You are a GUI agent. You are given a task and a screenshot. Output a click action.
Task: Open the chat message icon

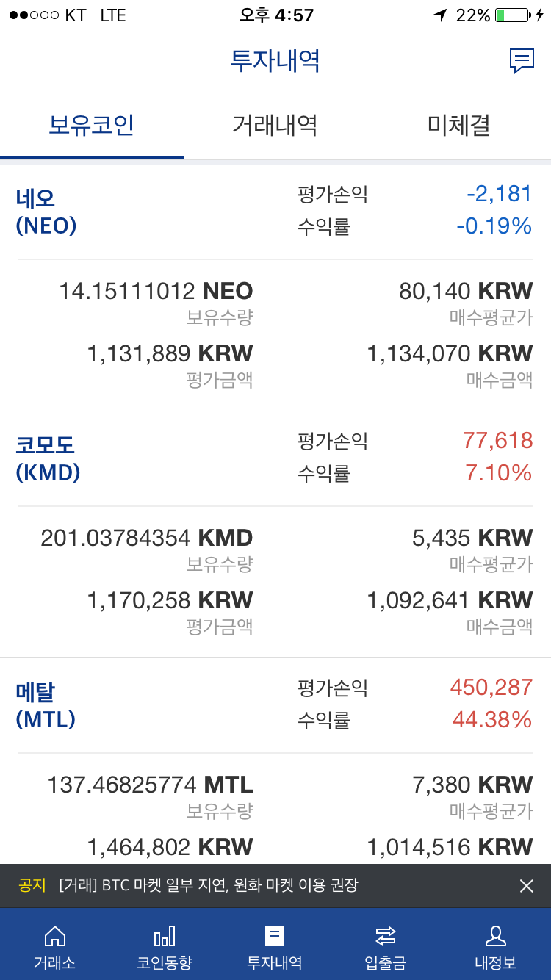tap(522, 61)
